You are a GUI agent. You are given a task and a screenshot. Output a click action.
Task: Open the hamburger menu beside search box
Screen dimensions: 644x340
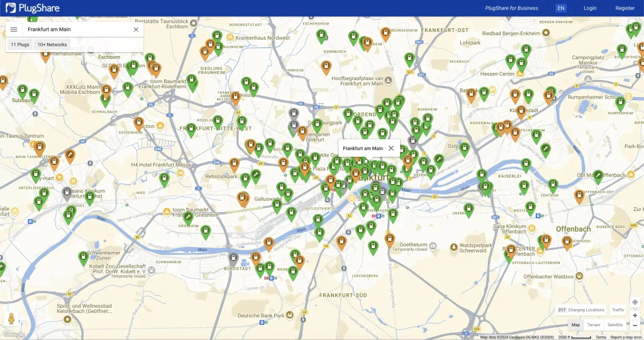coord(14,29)
